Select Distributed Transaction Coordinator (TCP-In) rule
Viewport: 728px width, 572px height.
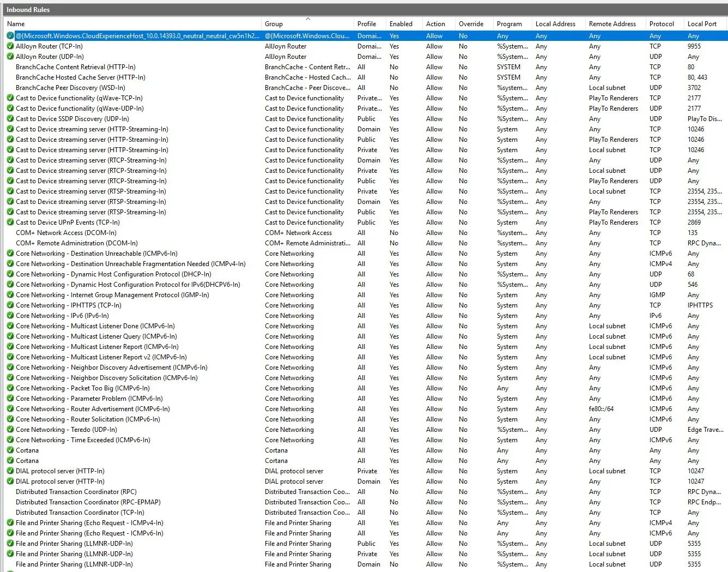pyautogui.click(x=365, y=513)
